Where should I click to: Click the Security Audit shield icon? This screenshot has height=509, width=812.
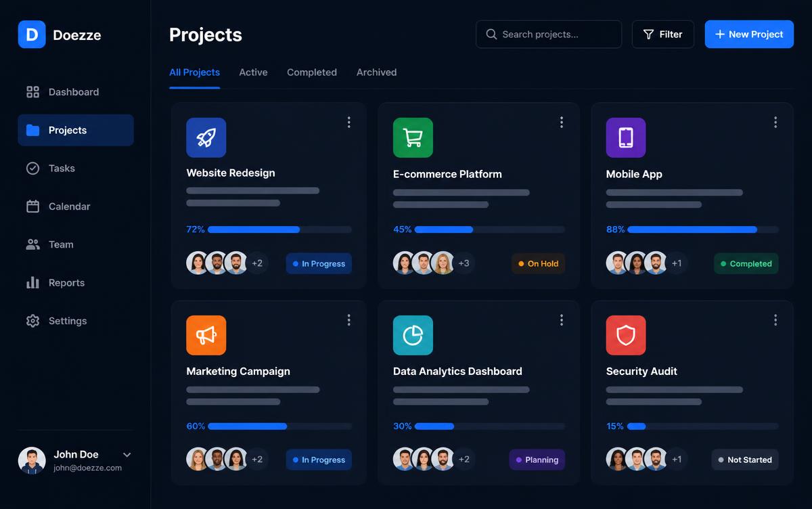(626, 336)
